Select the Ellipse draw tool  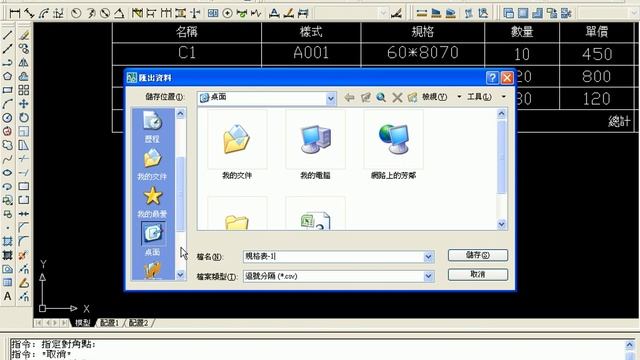(x=7, y=173)
